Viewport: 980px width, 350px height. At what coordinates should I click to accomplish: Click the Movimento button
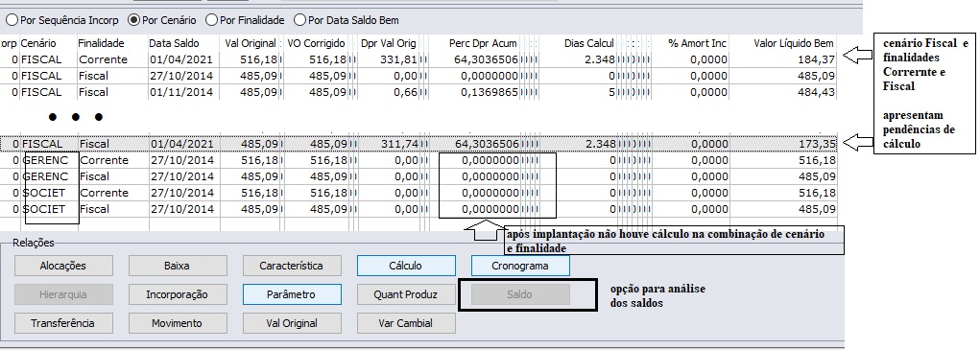click(x=177, y=323)
